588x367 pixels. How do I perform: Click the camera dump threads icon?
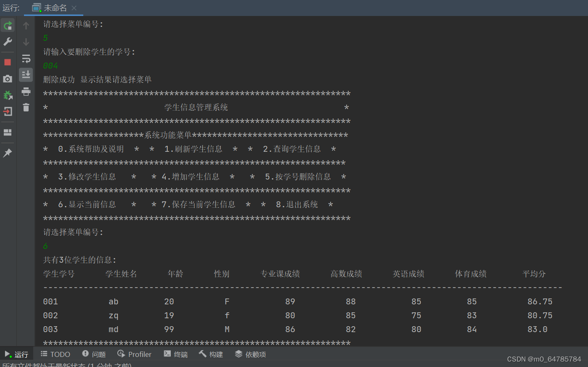pos(8,79)
